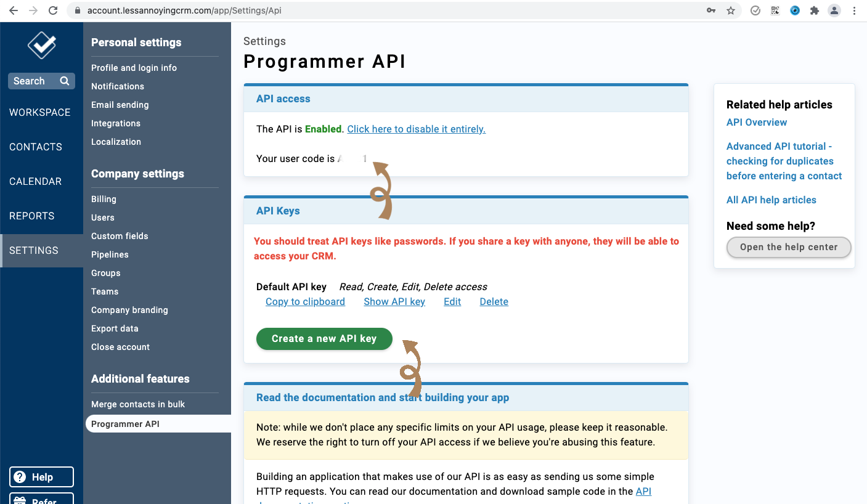
Task: Click the Less Annoying CRM checkmark logo
Action: 41,45
